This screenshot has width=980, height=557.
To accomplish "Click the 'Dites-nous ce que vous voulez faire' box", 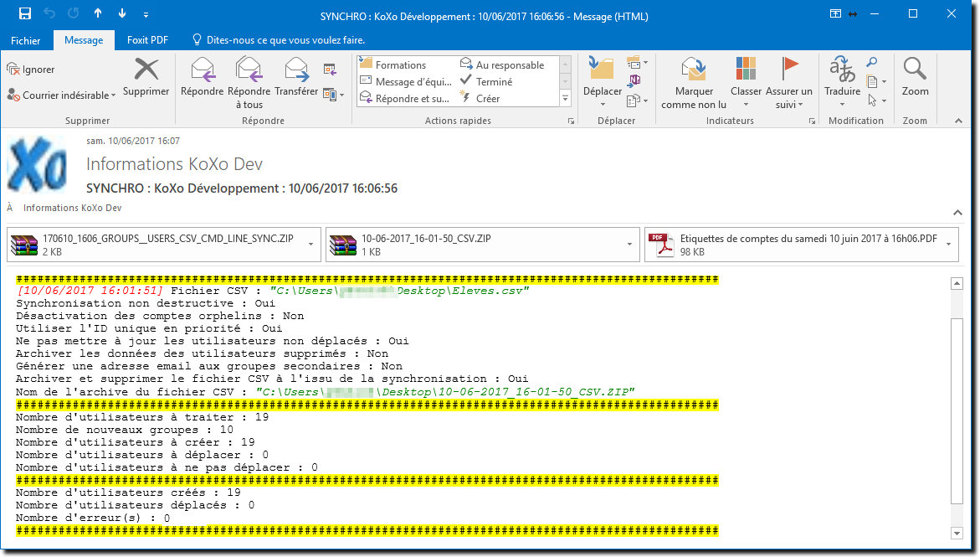I will coord(279,40).
